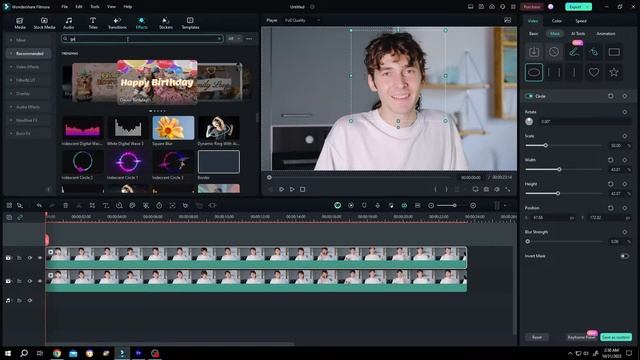
Task: Toggle the timeline link/auto ripple icon
Action: [x=20, y=218]
